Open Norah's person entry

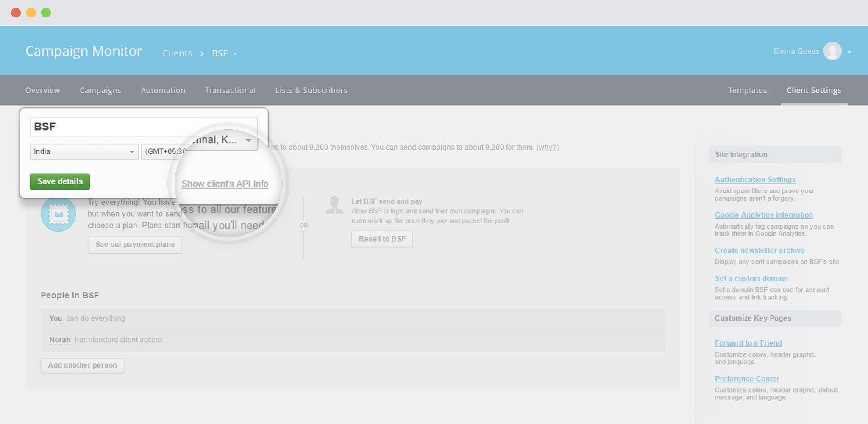(x=60, y=340)
